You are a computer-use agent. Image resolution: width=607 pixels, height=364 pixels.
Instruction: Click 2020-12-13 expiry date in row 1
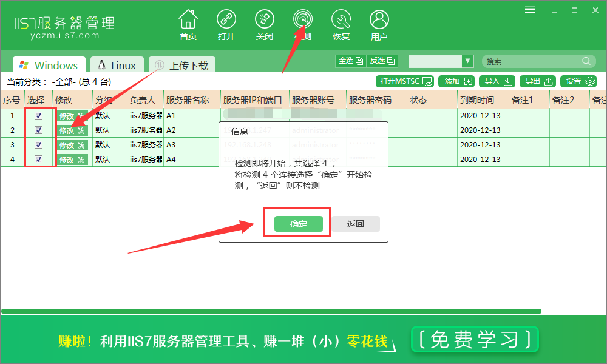coord(480,116)
